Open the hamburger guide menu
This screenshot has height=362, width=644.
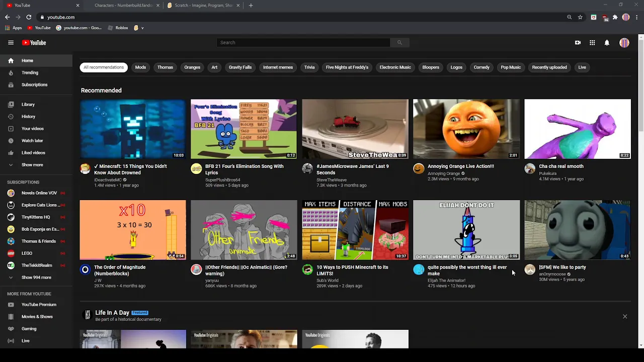pyautogui.click(x=11, y=43)
